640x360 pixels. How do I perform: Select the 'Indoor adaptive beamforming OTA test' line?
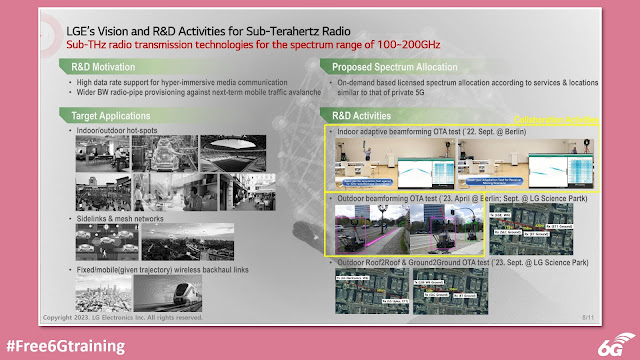431,132
